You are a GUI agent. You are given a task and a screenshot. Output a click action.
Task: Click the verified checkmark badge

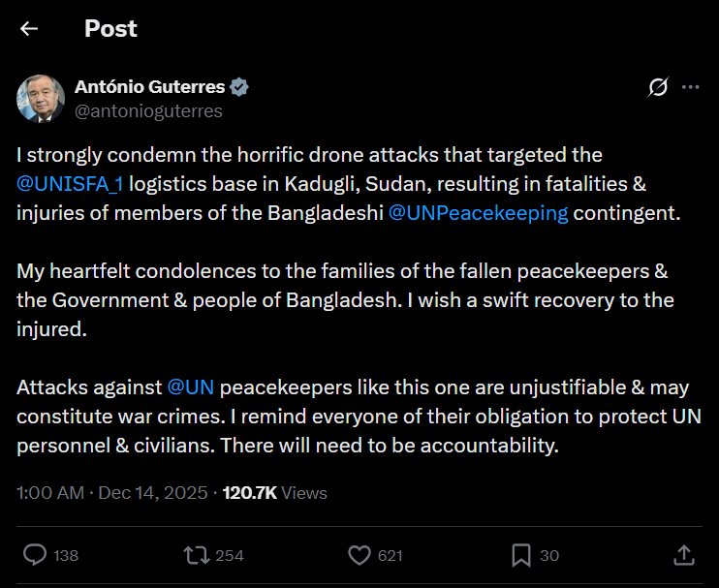[x=239, y=87]
